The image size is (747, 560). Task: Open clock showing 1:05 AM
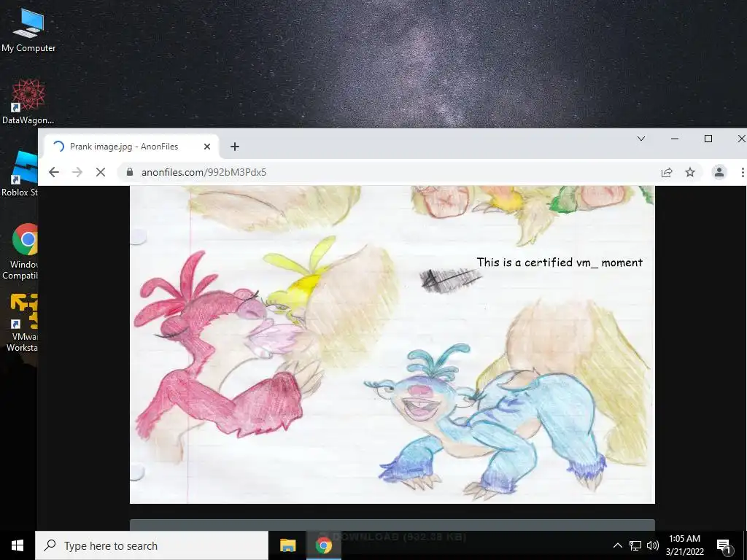coord(684,545)
